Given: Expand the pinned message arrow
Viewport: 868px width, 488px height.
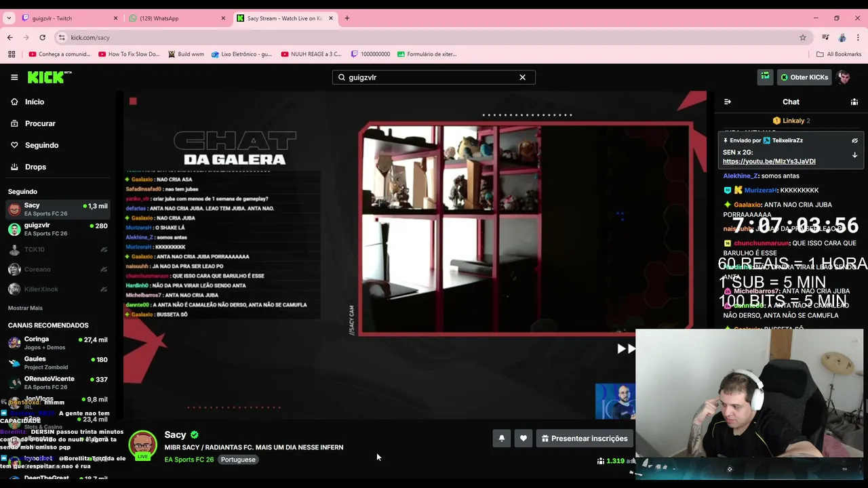Looking at the screenshot, I should point(854,155).
